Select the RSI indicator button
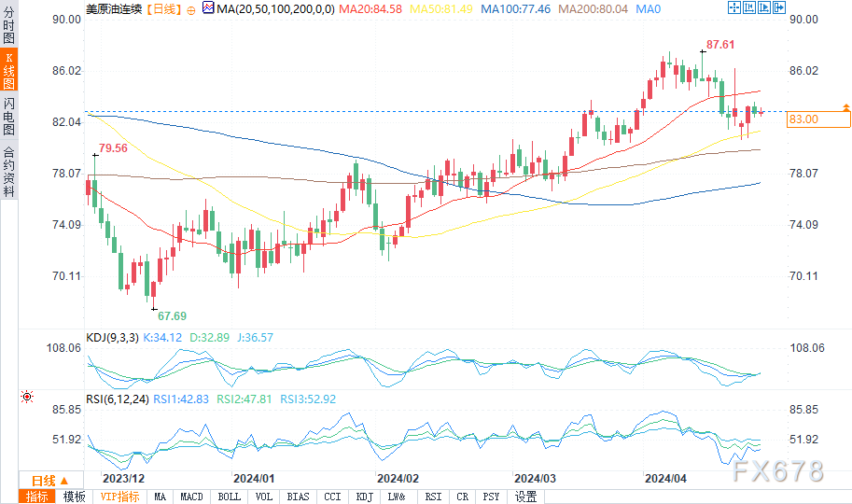 [x=433, y=497]
